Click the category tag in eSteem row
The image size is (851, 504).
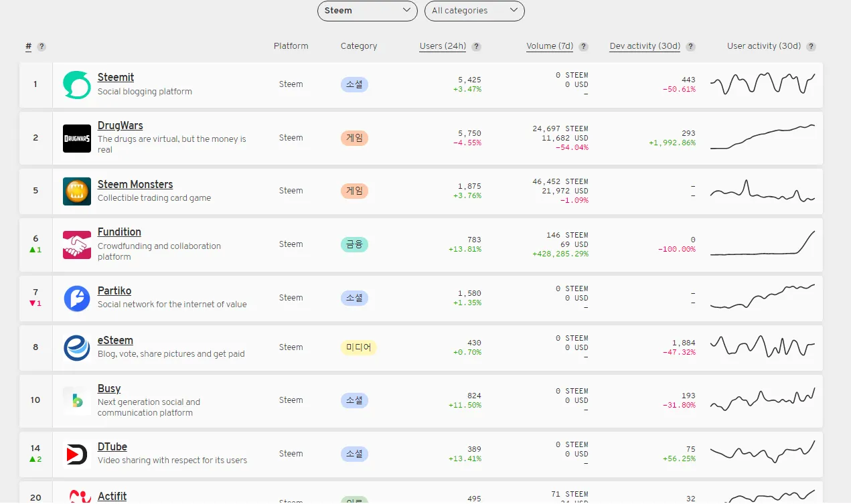pyautogui.click(x=359, y=348)
